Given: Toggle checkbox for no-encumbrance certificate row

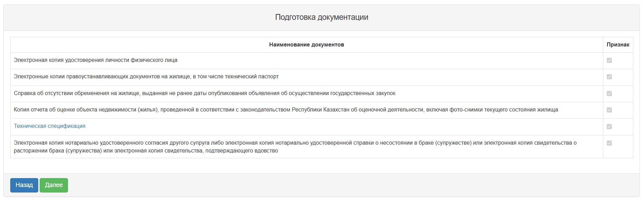Looking at the screenshot, I should click(609, 94).
